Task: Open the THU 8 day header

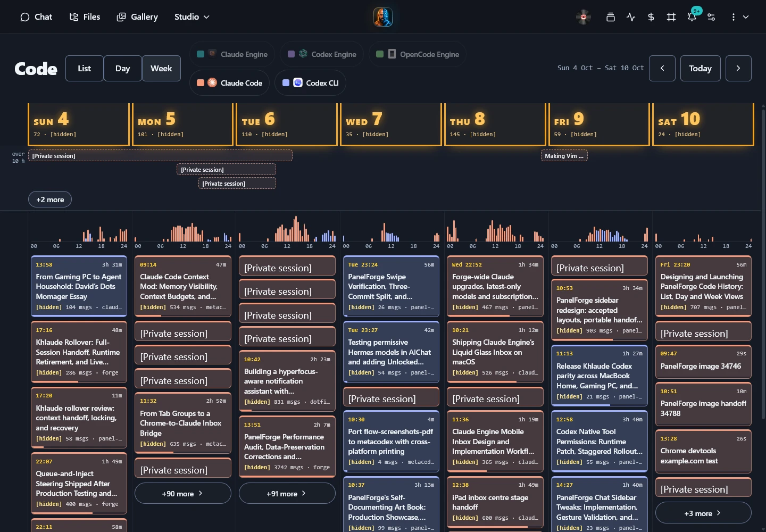Action: pos(495,124)
